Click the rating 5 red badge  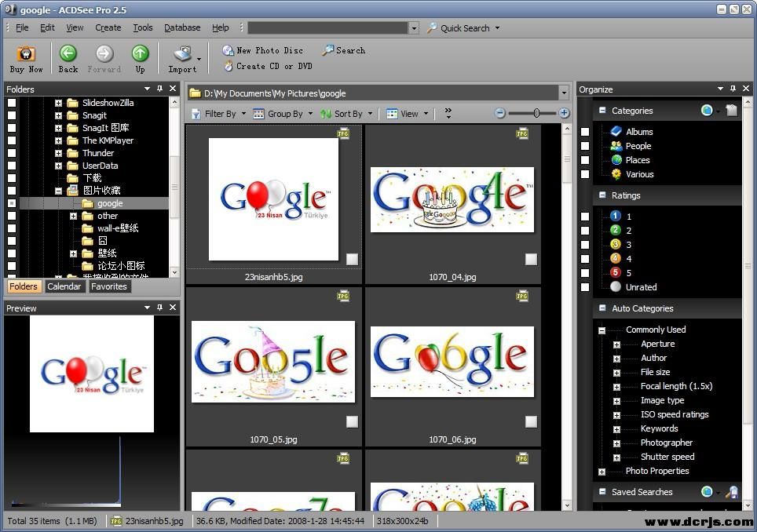(615, 272)
